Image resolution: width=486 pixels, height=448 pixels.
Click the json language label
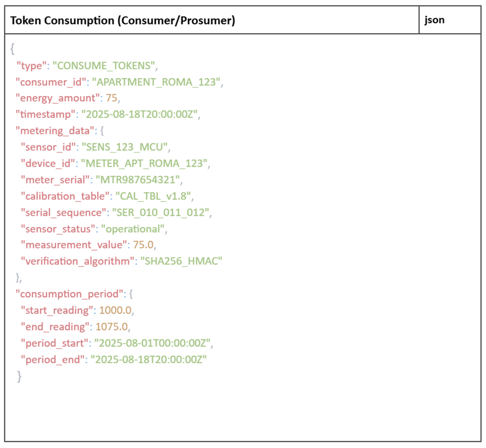coord(434,20)
